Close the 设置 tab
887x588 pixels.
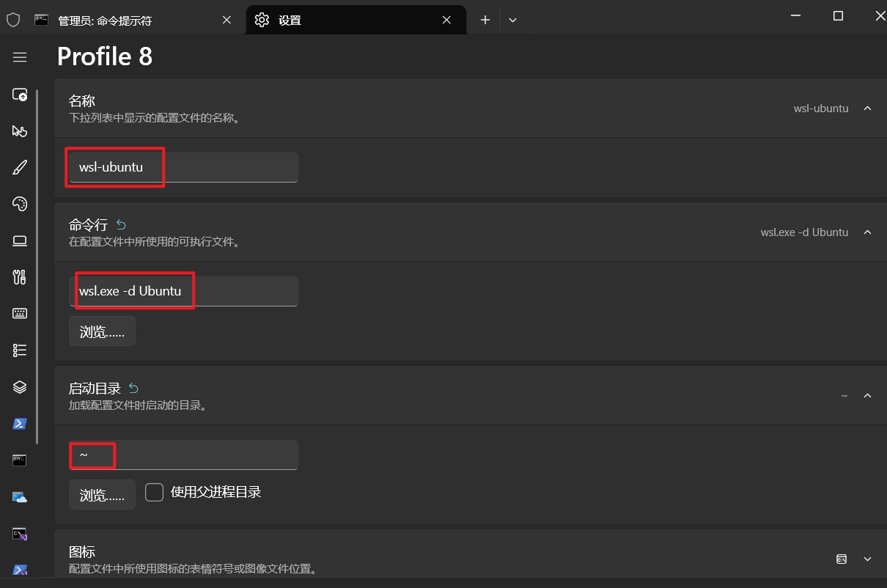[446, 21]
